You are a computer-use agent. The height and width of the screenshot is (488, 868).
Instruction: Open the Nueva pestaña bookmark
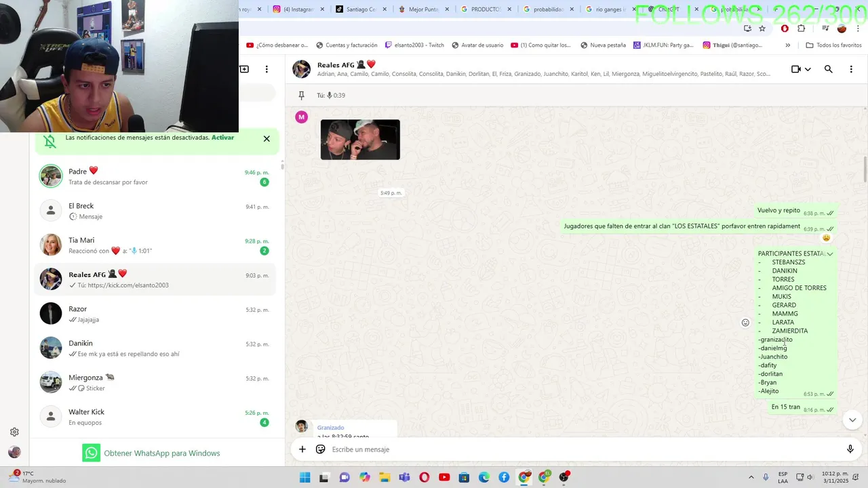tap(604, 45)
